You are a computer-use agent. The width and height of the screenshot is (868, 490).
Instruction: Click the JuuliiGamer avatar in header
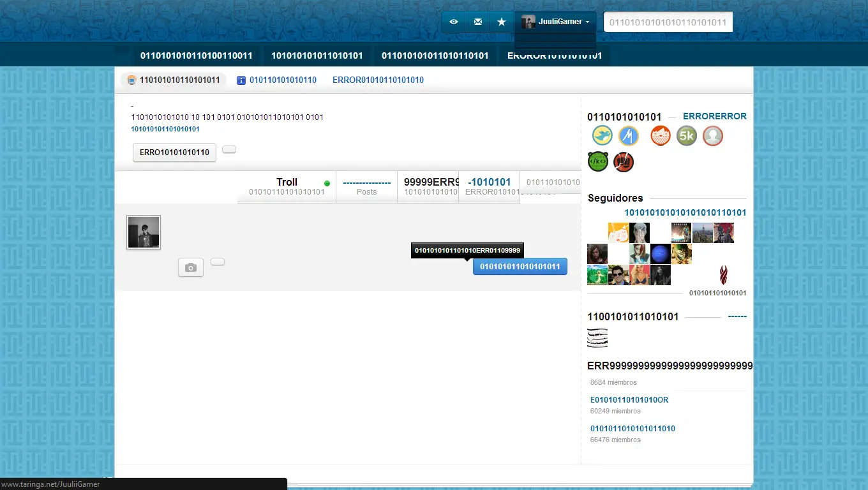coord(528,22)
